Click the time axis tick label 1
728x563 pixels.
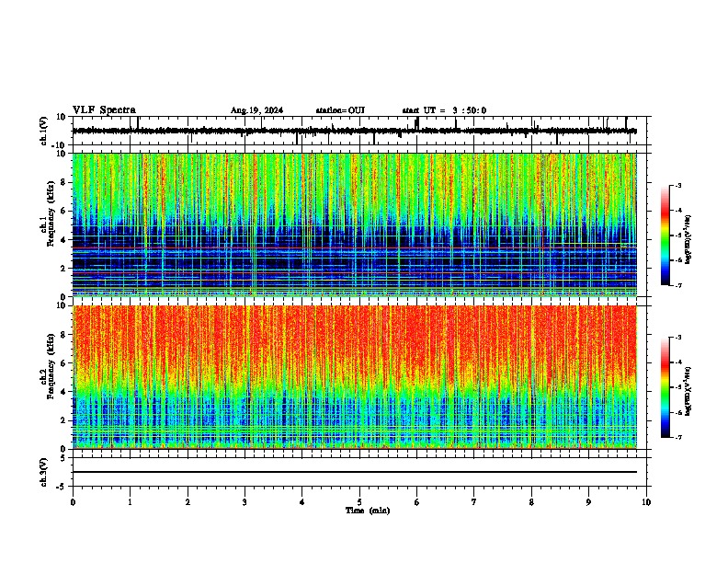pos(130,502)
